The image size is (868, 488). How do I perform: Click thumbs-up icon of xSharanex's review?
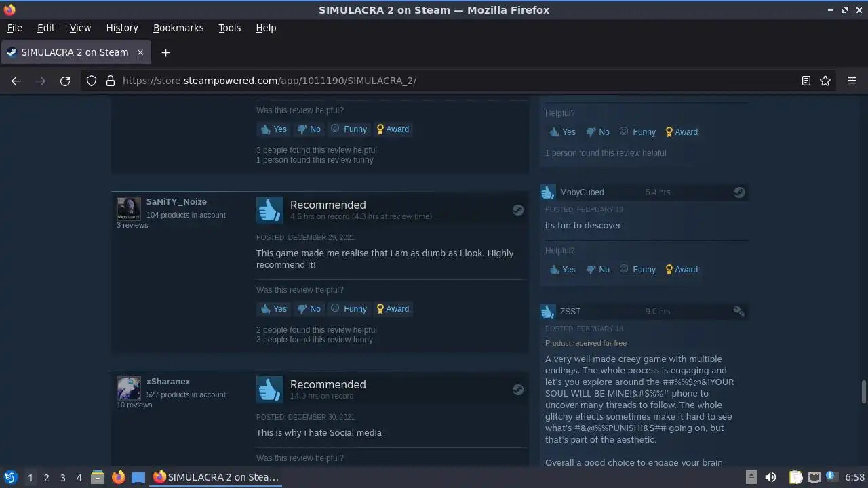pos(270,390)
